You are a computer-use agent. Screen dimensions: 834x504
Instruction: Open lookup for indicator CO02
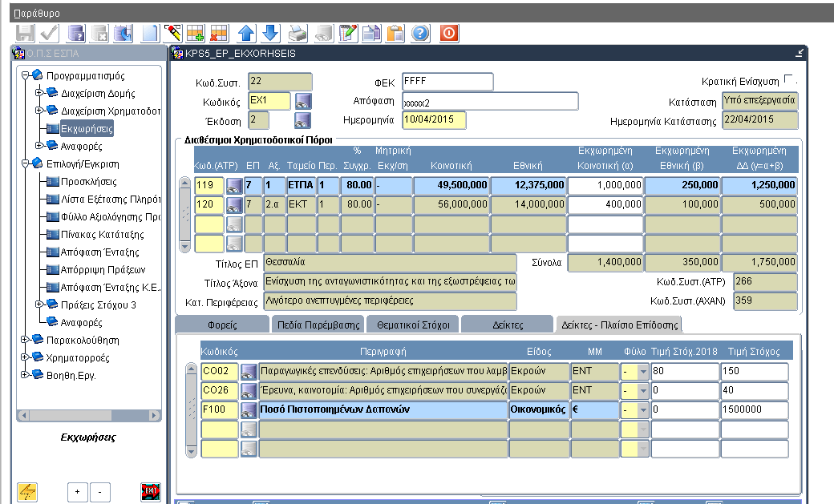coord(249,371)
